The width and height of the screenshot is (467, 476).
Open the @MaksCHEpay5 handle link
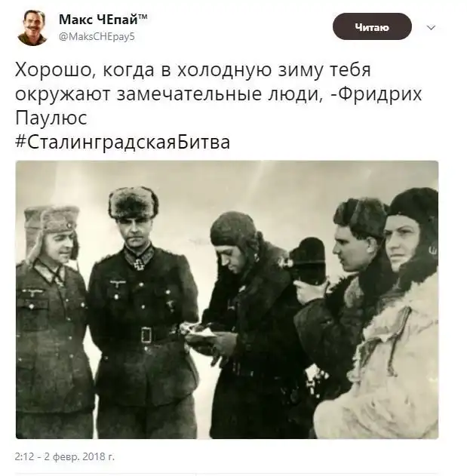97,37
